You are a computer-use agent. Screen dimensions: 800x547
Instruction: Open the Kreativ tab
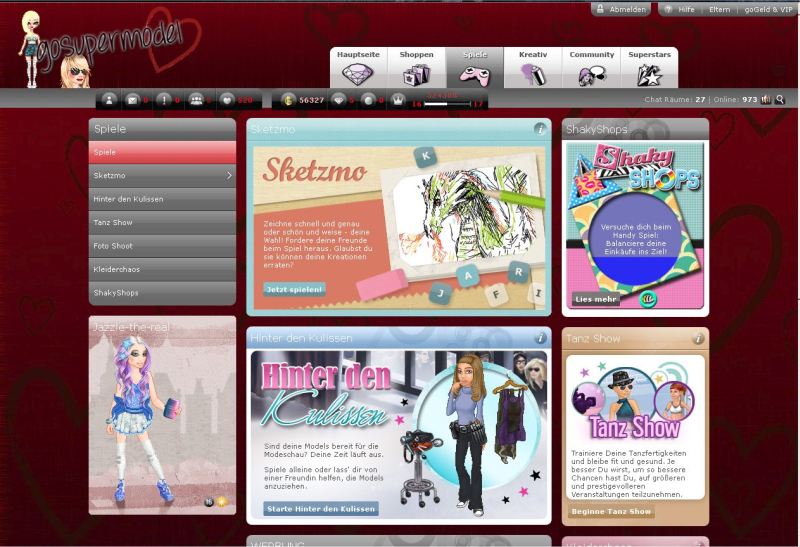[533, 67]
